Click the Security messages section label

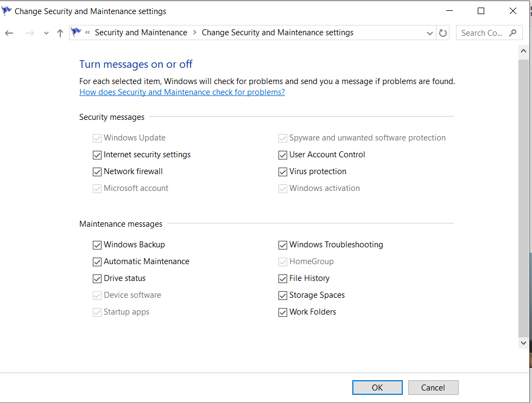click(112, 117)
